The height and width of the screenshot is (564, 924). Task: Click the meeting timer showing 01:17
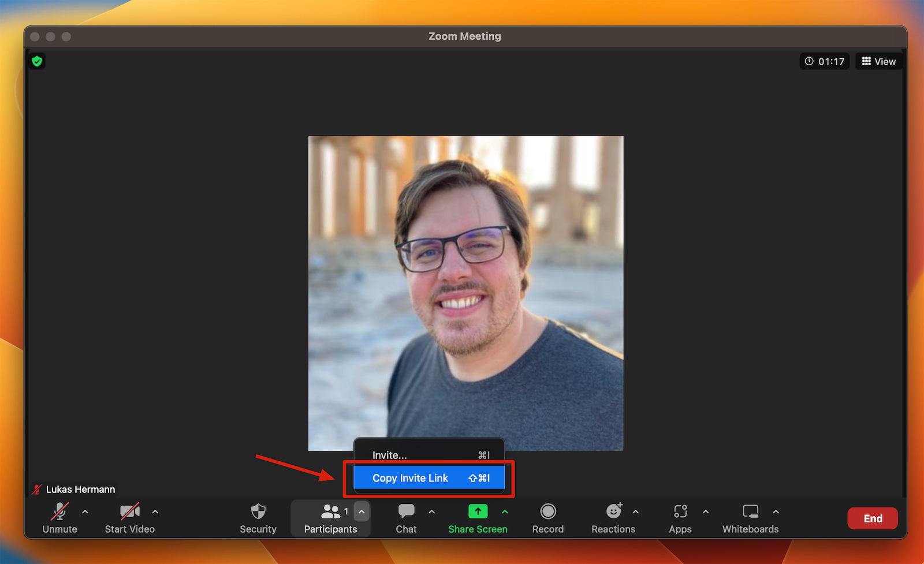824,61
